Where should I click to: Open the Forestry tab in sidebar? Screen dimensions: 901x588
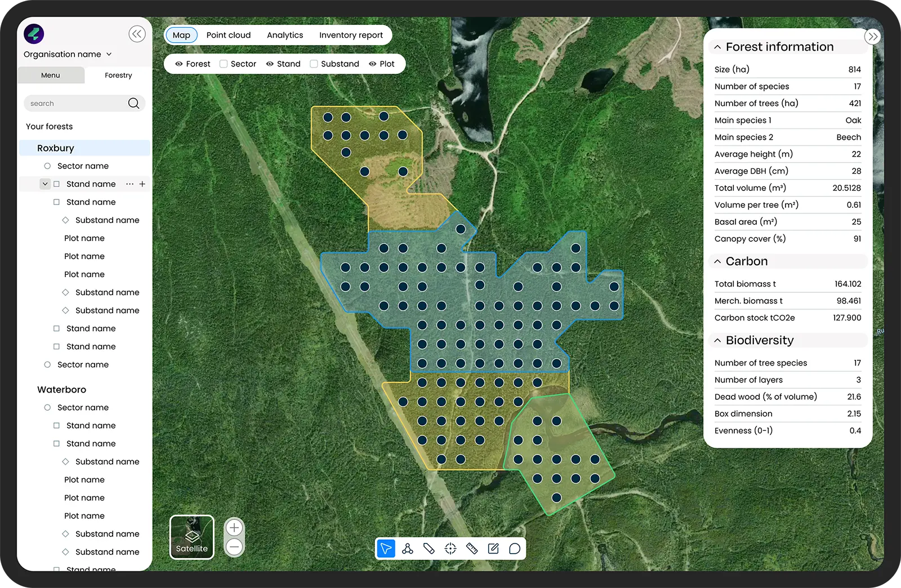[118, 75]
